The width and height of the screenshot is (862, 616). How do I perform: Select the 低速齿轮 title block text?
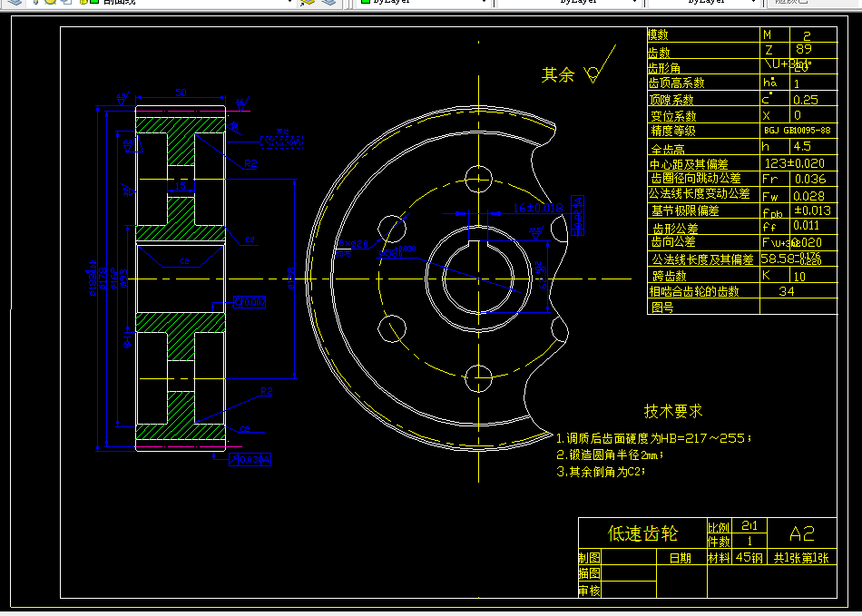click(x=642, y=533)
